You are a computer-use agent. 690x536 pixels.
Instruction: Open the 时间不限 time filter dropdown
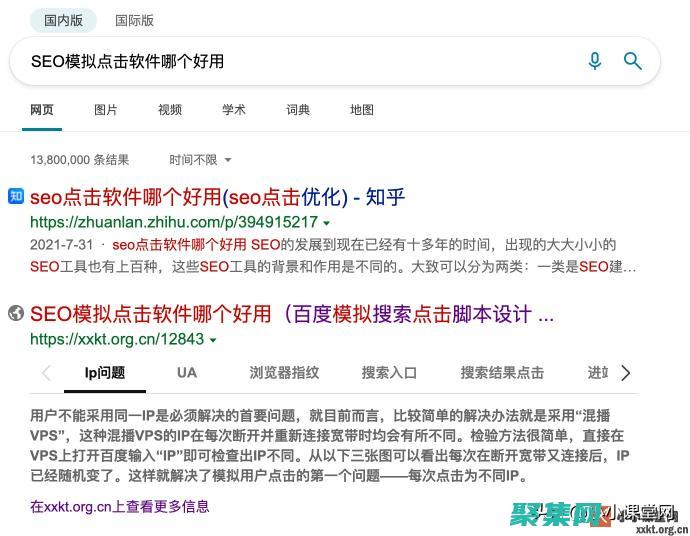pyautogui.click(x=200, y=160)
